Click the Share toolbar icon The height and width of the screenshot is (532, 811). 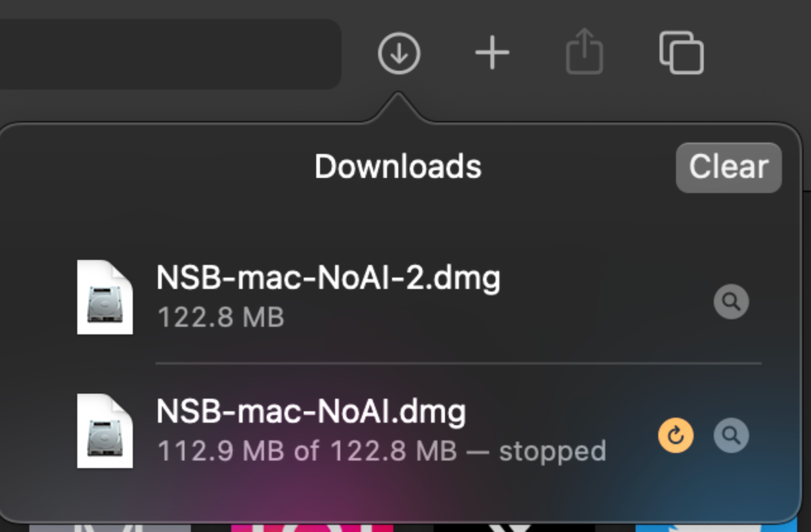coord(584,52)
